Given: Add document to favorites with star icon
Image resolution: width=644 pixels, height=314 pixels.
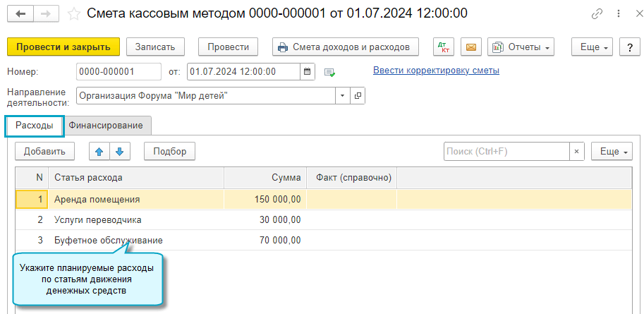Looking at the screenshot, I should [73, 14].
